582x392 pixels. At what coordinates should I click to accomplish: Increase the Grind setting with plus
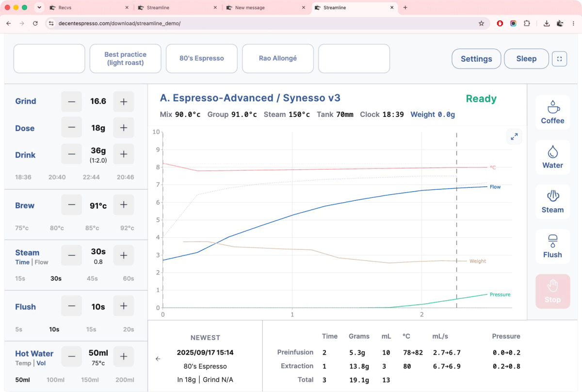(124, 101)
